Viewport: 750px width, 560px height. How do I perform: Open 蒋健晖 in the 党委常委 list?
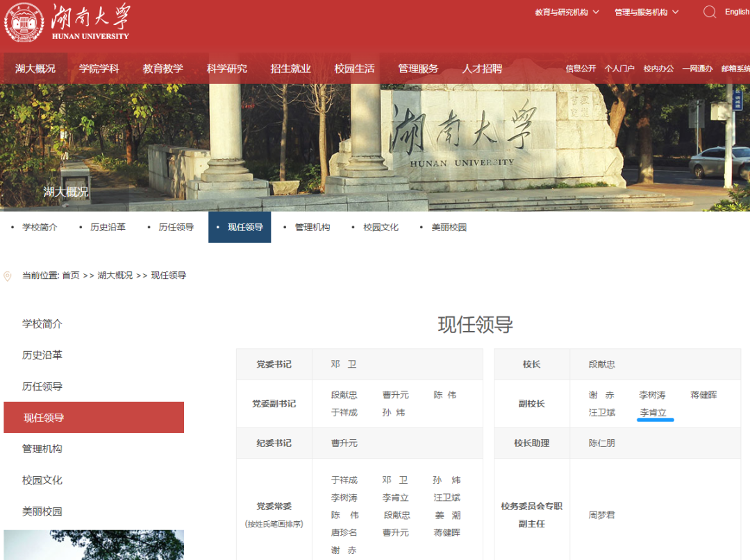[447, 533]
